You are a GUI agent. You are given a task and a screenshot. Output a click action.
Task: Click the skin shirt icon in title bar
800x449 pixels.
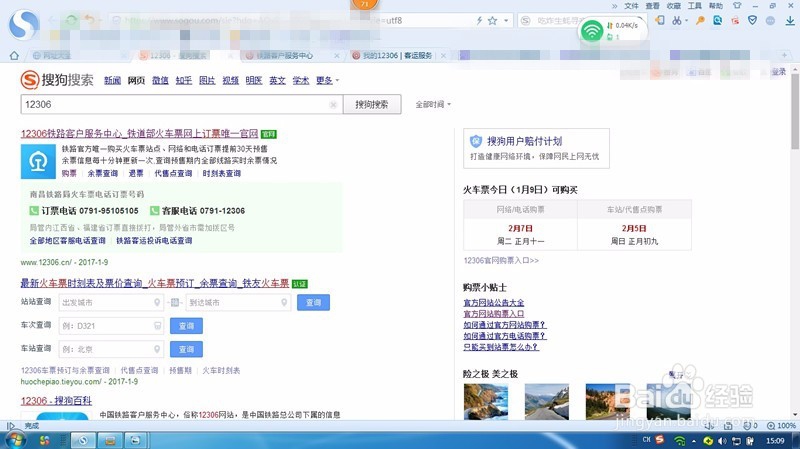(x=737, y=6)
